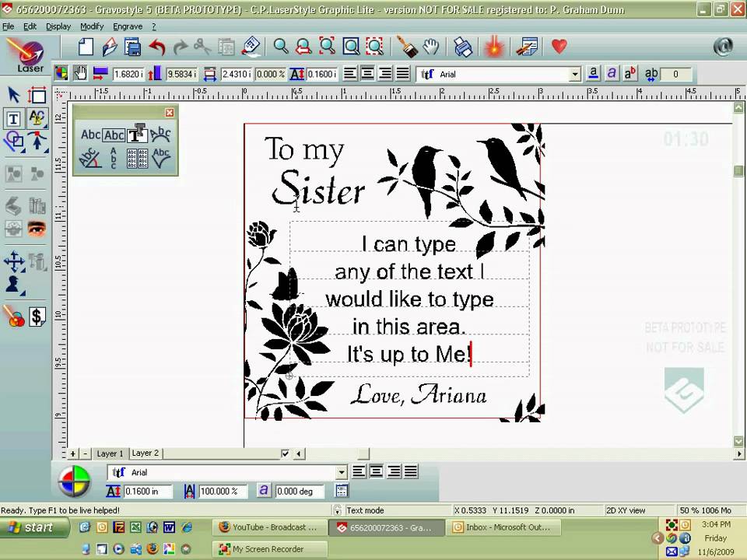The width and height of the screenshot is (747, 560).
Task: Select the node point editing tool
Action: click(37, 142)
